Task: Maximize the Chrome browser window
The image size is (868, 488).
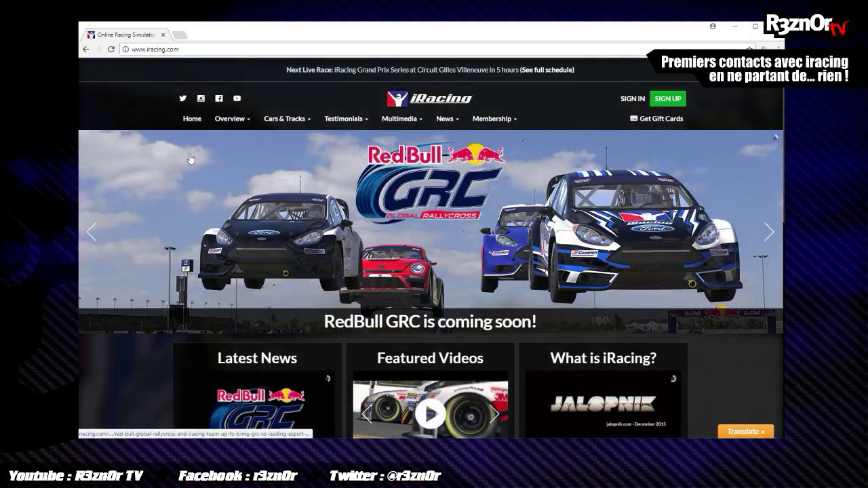Action: (755, 26)
